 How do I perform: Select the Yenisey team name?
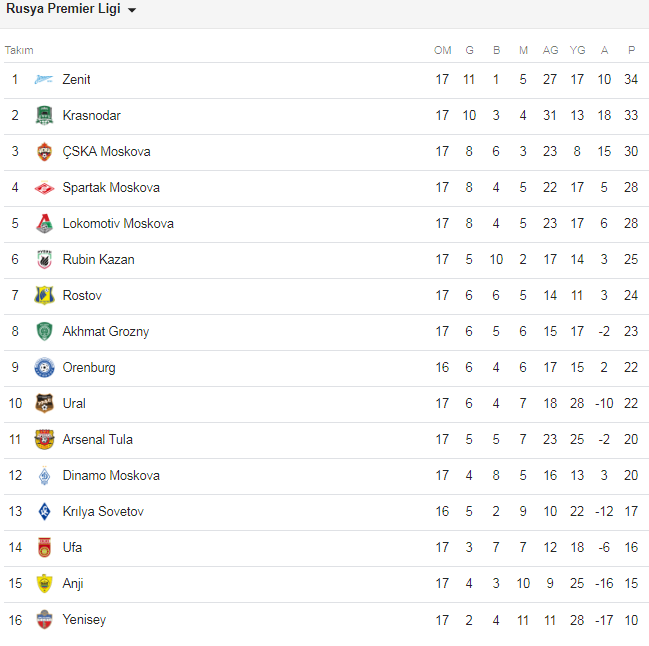click(x=84, y=620)
